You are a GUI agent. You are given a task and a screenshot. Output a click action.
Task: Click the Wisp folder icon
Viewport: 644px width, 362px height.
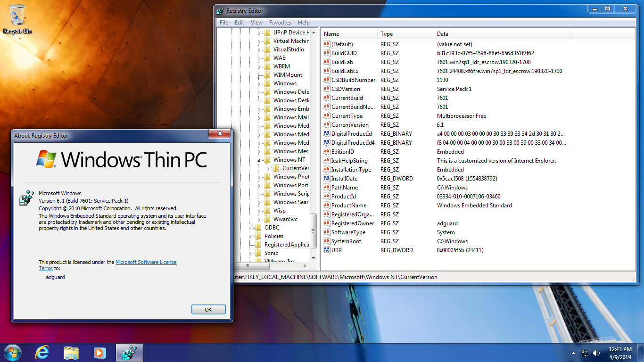pyautogui.click(x=267, y=210)
